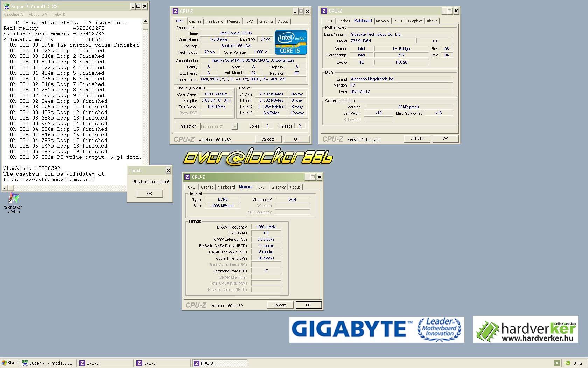This screenshot has width=588, height=368.
Task: Select About tab in CPU-Z Memory window
Action: point(295,187)
